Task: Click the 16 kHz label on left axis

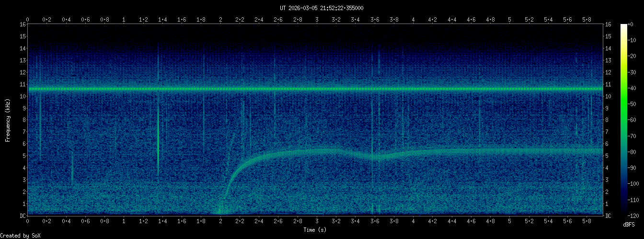Action: (22, 24)
